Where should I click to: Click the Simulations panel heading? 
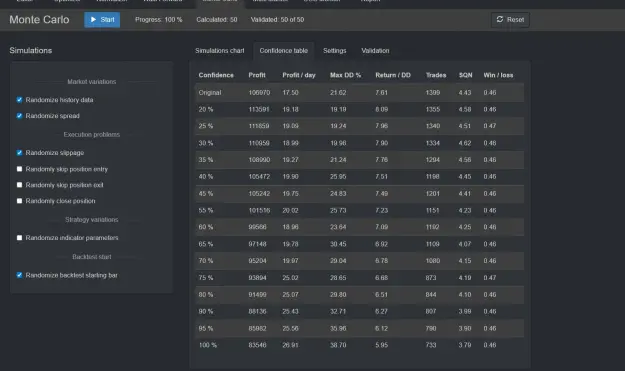click(31, 51)
